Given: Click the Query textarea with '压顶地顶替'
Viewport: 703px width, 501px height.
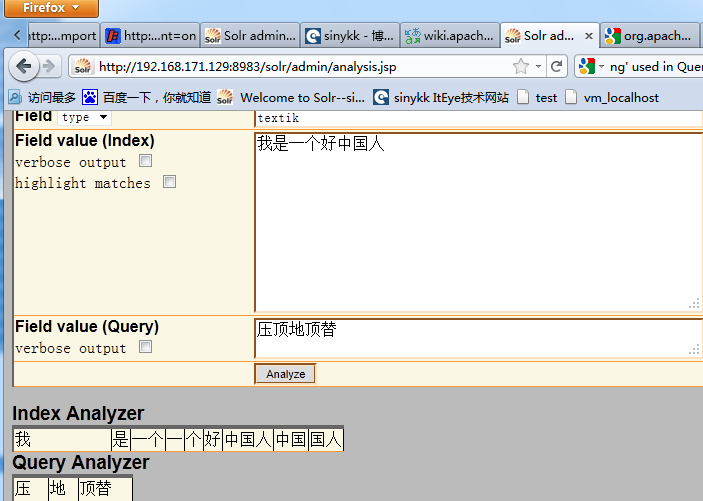Looking at the screenshot, I should tap(479, 338).
